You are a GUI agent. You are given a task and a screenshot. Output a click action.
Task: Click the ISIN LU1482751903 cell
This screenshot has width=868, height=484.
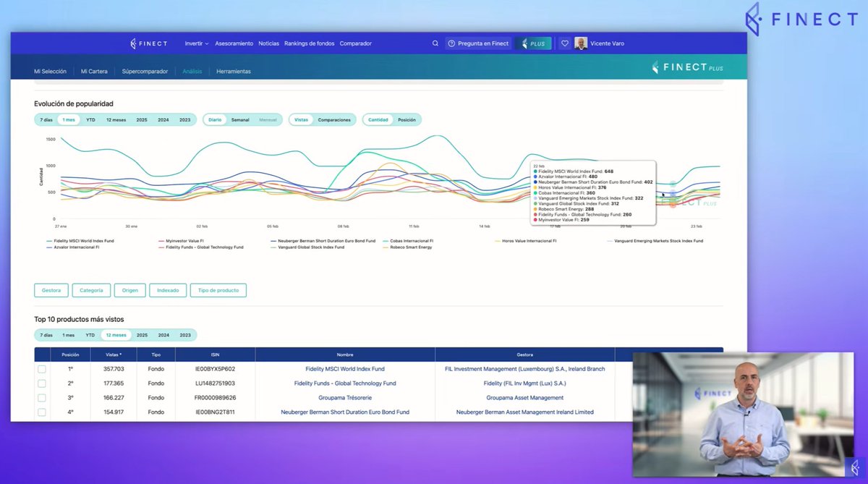pos(215,383)
